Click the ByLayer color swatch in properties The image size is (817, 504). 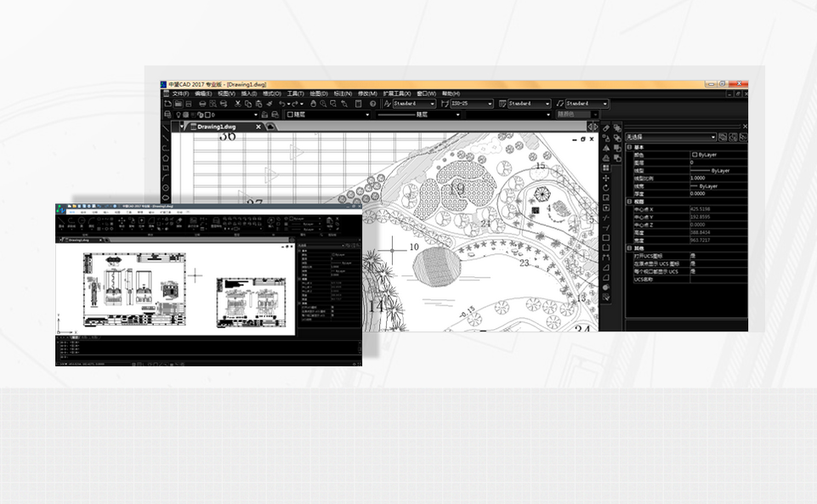point(694,156)
